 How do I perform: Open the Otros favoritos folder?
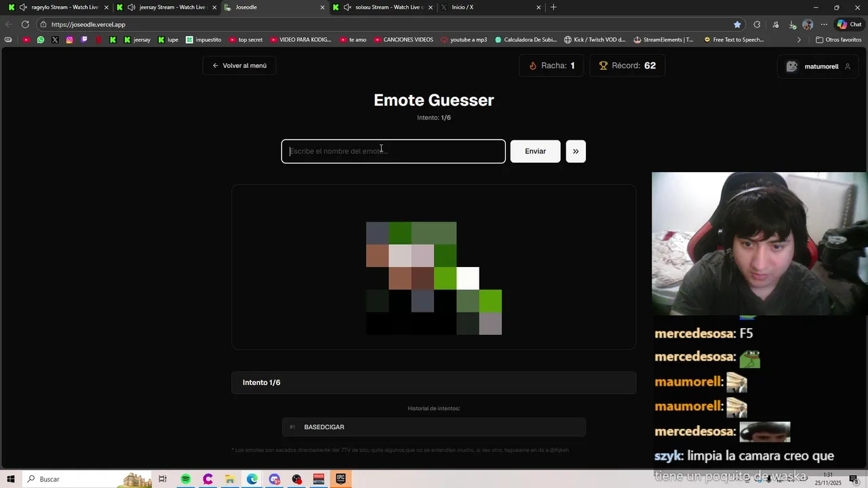(838, 40)
